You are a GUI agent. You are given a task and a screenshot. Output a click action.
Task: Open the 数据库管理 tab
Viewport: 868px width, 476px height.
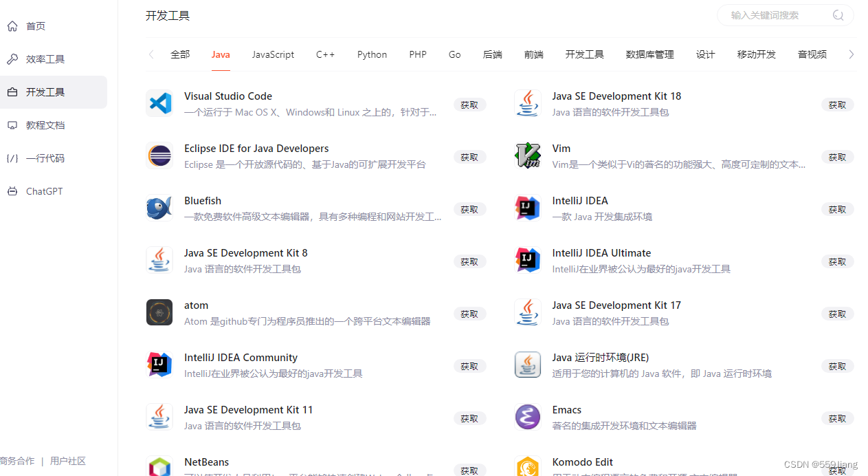[649, 54]
